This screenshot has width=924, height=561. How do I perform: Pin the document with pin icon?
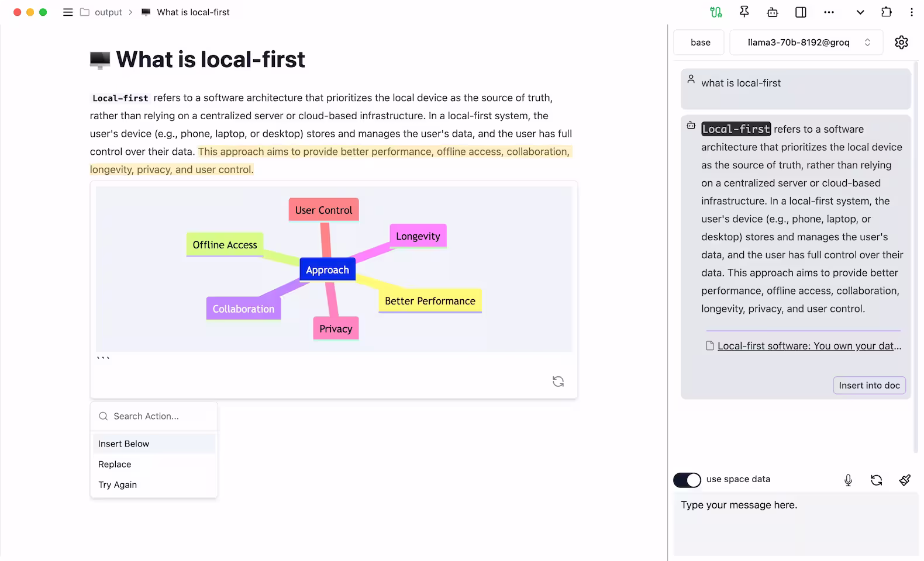pyautogui.click(x=744, y=12)
